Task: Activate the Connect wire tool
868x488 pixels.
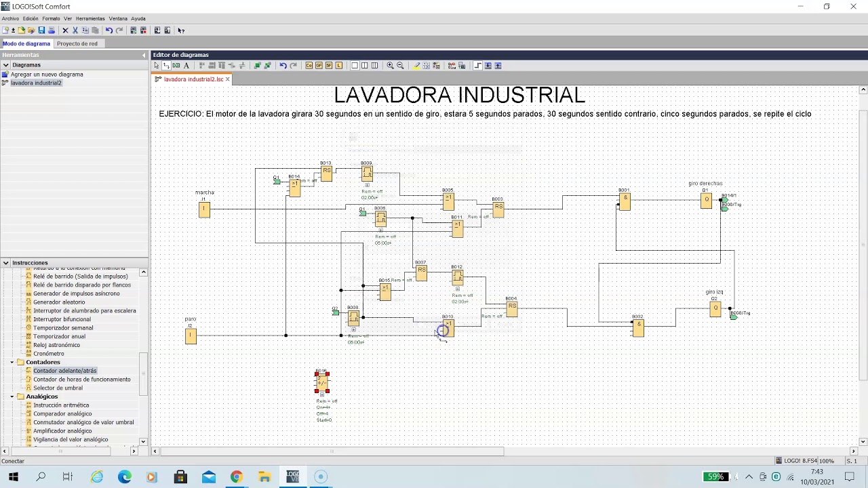Action: [166, 66]
